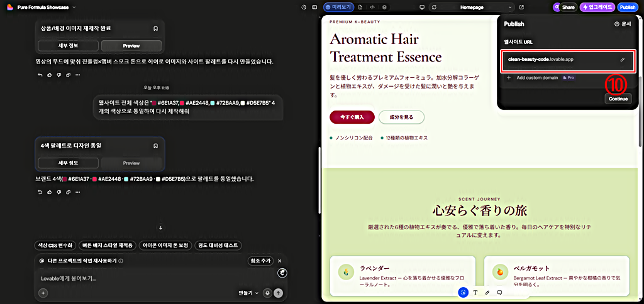The height and width of the screenshot is (304, 644).
Task: Click Preview on 상품/배경 이미지 card
Action: (131, 46)
